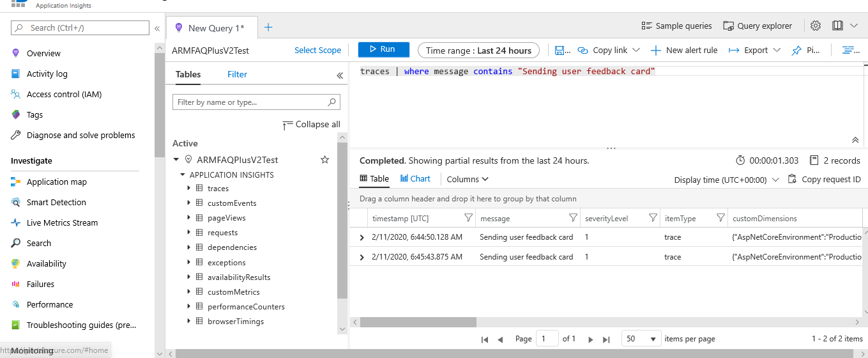Go to previous results page
868x358 pixels.
tap(500, 339)
